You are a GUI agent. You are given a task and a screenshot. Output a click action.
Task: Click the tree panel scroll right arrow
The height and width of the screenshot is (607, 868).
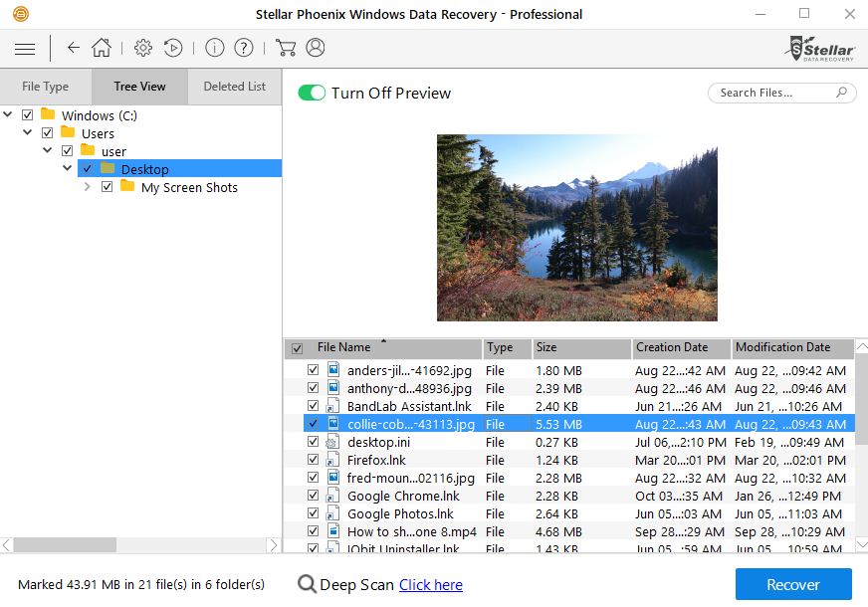click(274, 544)
